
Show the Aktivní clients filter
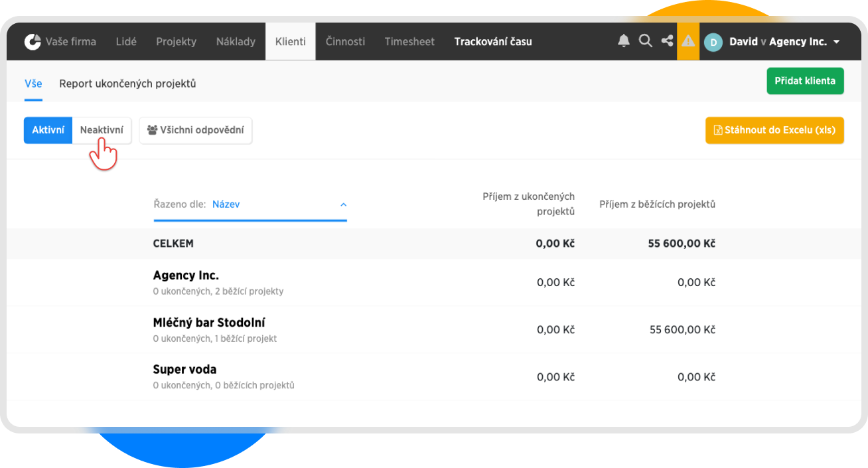[x=48, y=130]
